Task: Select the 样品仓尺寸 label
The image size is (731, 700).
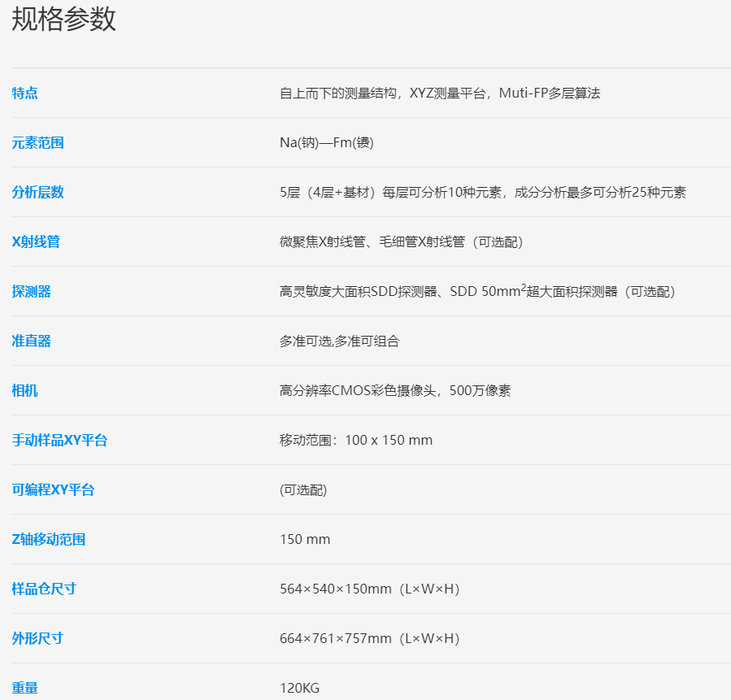Action: (x=45, y=589)
